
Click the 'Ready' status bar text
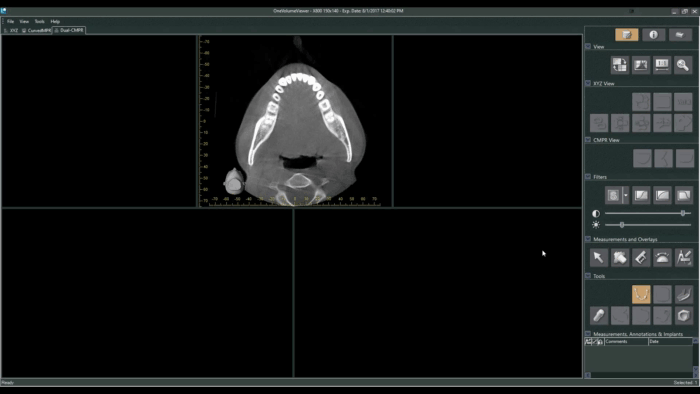pyautogui.click(x=8, y=382)
